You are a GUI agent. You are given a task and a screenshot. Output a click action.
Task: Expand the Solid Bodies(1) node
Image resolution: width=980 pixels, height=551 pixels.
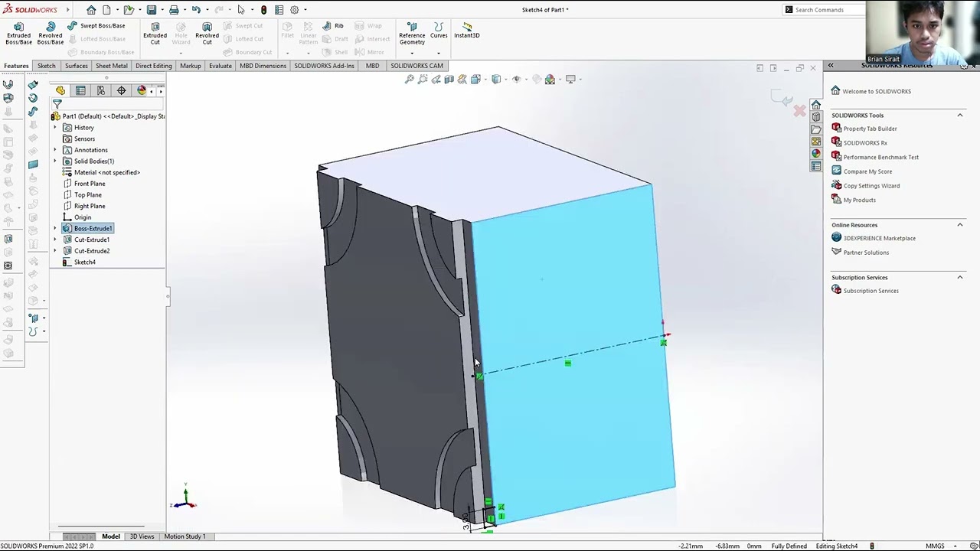point(55,161)
